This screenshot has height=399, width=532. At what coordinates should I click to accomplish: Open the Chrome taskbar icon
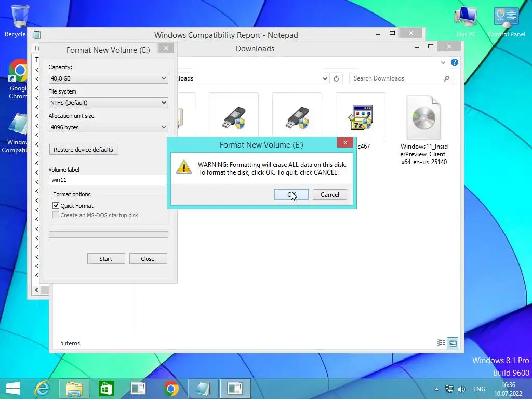[171, 389]
